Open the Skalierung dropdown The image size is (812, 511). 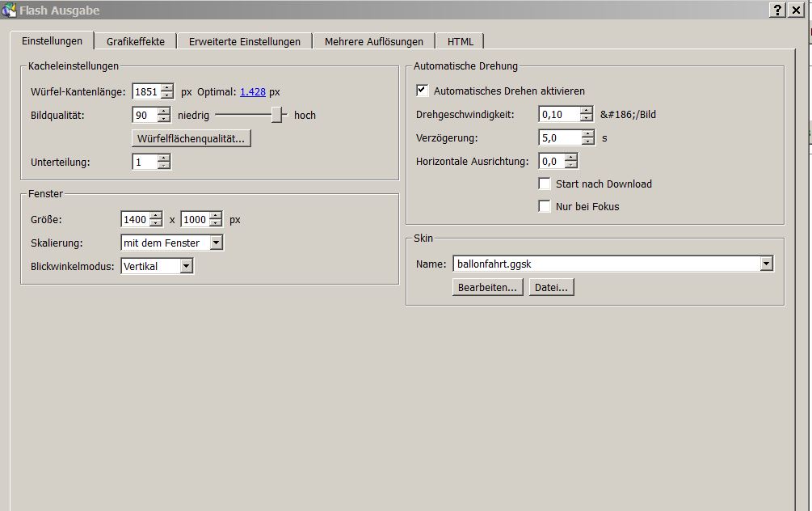216,243
